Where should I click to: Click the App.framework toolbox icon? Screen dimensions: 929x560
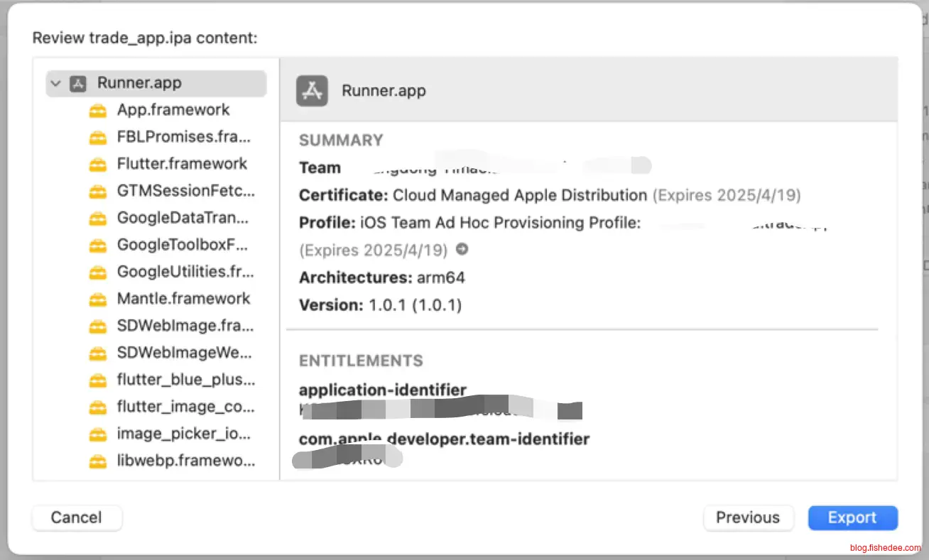[97, 111]
